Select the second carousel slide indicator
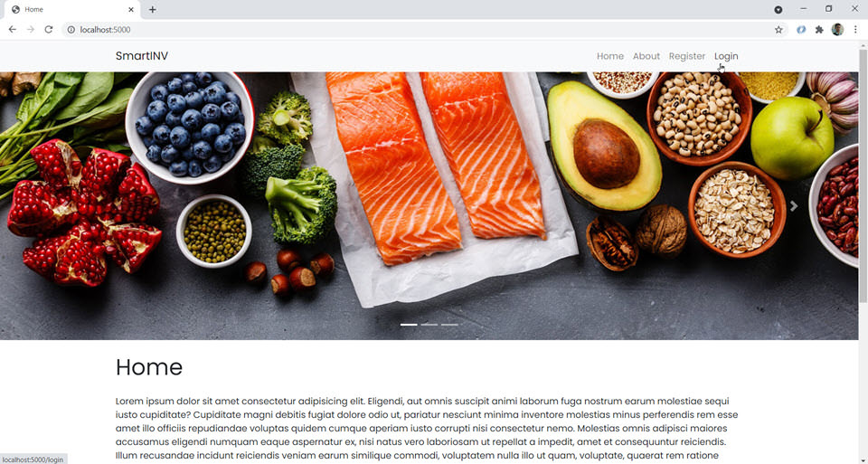This screenshot has height=464, width=868. point(429,325)
